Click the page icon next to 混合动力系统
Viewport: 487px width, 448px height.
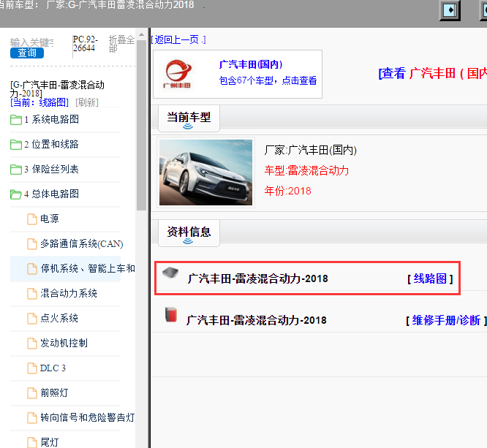pyautogui.click(x=32, y=294)
